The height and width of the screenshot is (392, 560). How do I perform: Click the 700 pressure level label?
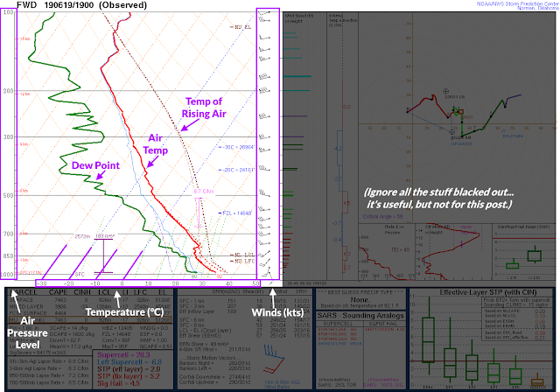pos(8,234)
